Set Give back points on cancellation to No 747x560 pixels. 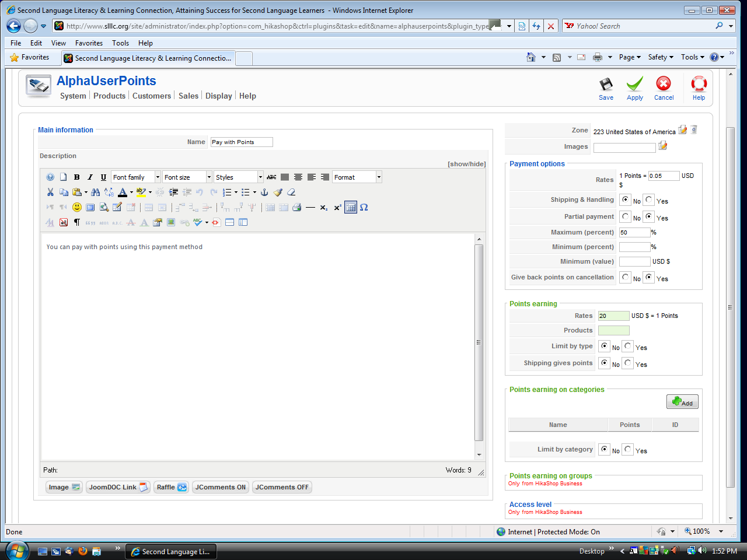[626, 277]
